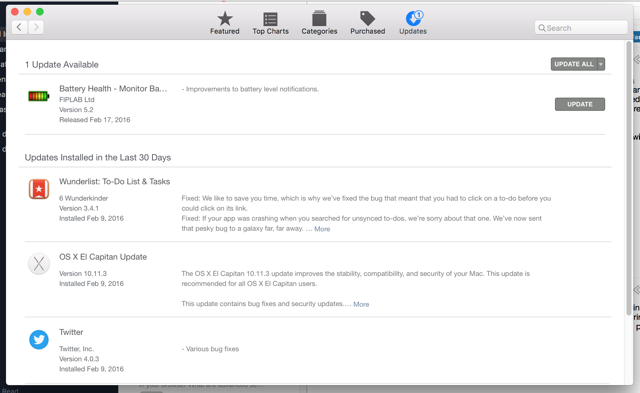Click 'Updates Installed in the Last 30 Days'
This screenshot has height=393, width=640.
click(98, 158)
